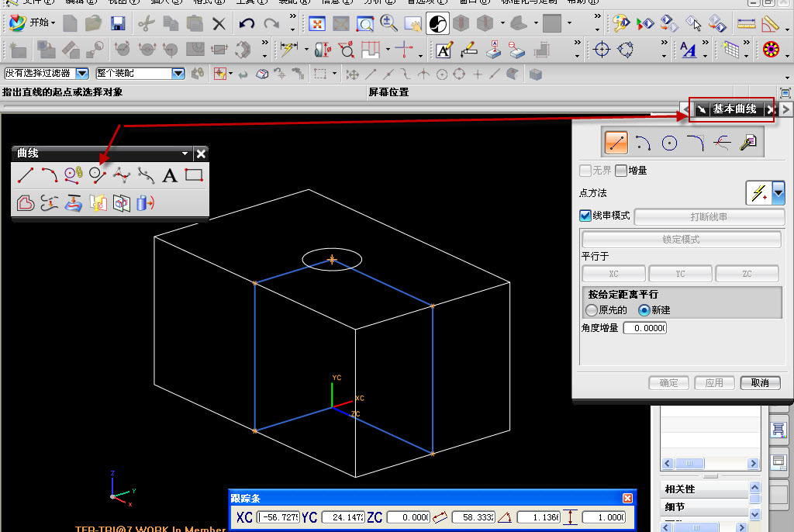Select the Trim icon in 基本曲线 dialog
This screenshot has height=532, width=794.
(722, 143)
